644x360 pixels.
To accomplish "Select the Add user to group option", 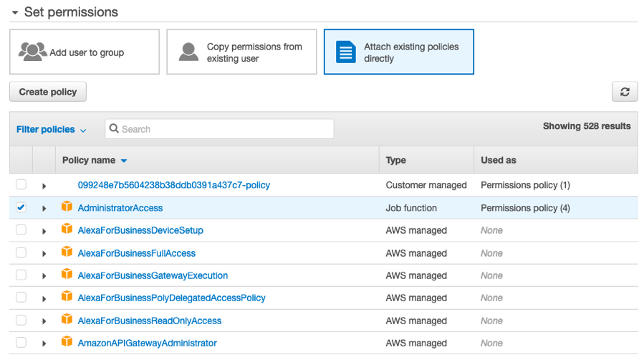I will [85, 52].
